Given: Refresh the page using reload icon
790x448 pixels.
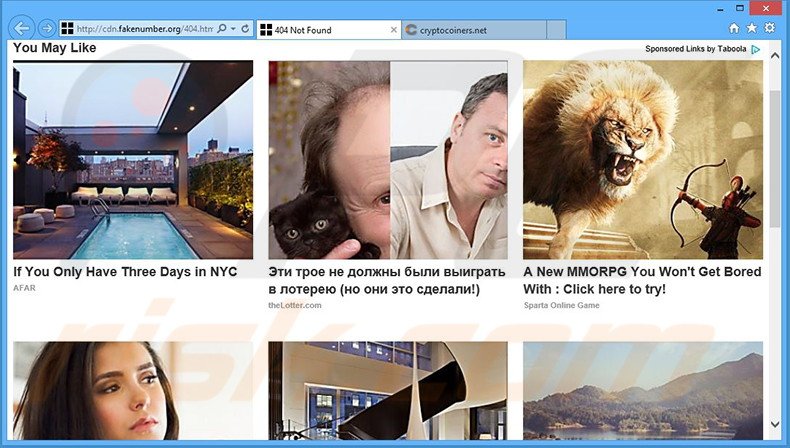Looking at the screenshot, I should tap(245, 29).
